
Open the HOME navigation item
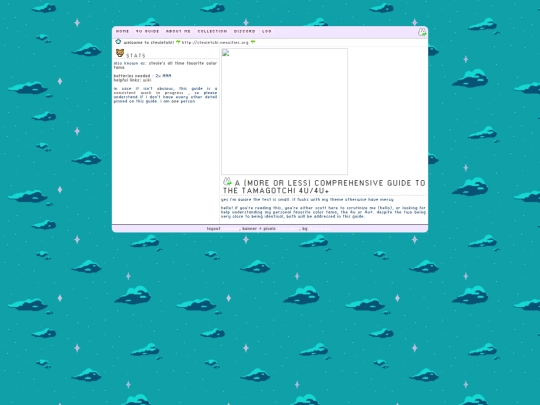pos(122,31)
